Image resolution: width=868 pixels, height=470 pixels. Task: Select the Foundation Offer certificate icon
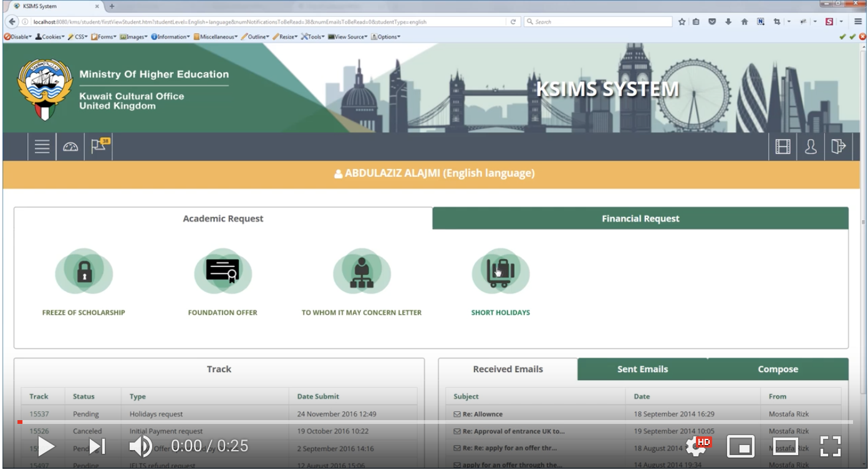pos(223,271)
